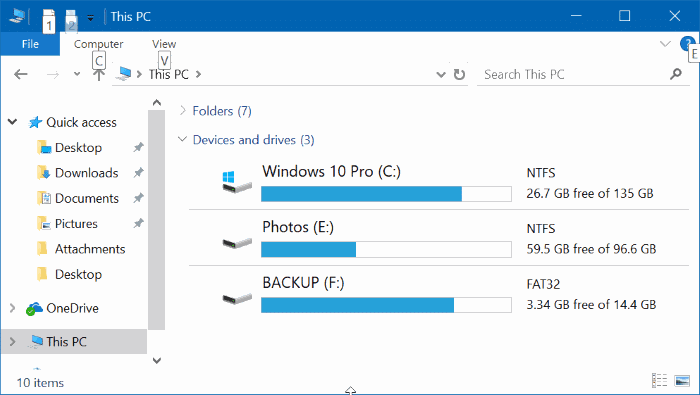
Task: Click the '10 items' status bar text
Action: tap(40, 383)
